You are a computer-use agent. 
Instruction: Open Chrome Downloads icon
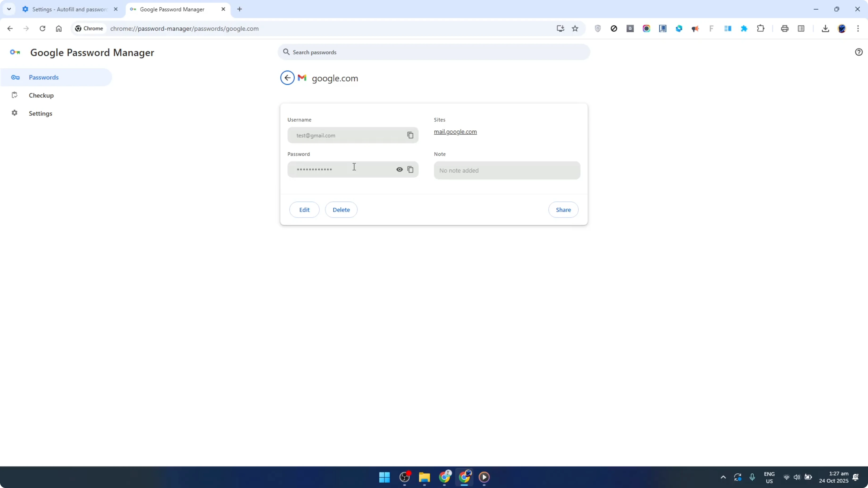point(825,29)
